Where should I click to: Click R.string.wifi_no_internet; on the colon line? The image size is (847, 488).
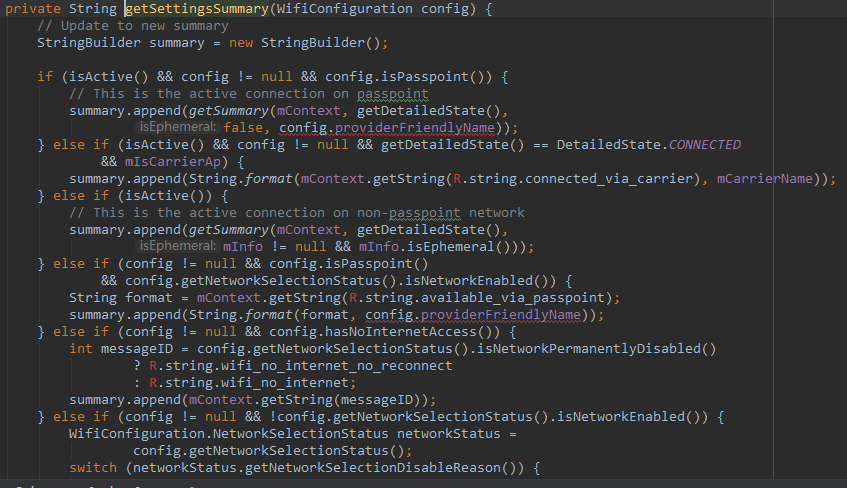(253, 383)
